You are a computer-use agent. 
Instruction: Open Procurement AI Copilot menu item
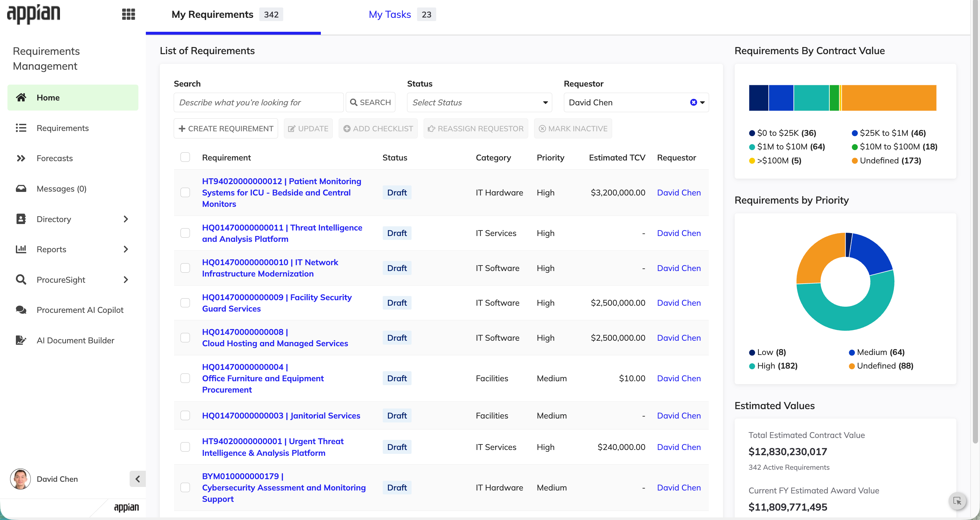(x=73, y=310)
